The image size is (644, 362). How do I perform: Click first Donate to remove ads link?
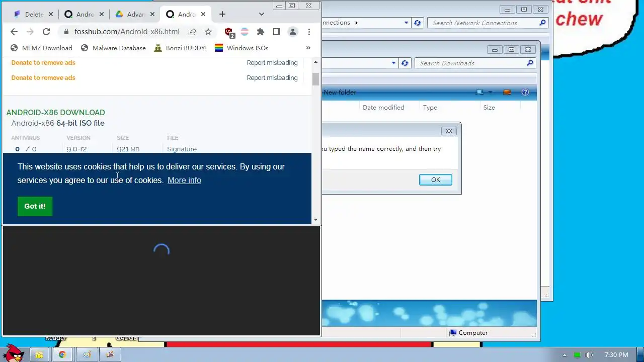click(x=43, y=62)
